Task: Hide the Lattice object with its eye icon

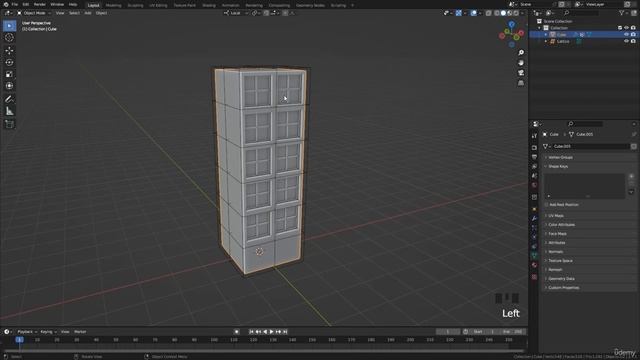Action: click(x=626, y=41)
